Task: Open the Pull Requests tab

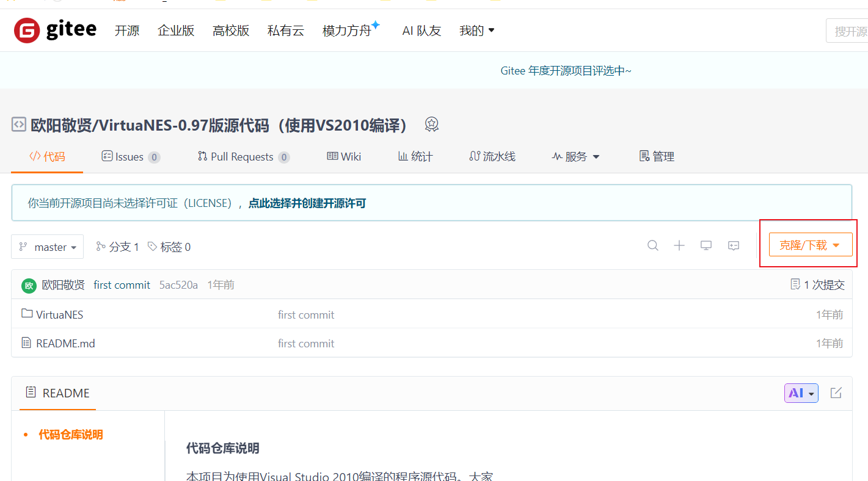Action: point(244,156)
